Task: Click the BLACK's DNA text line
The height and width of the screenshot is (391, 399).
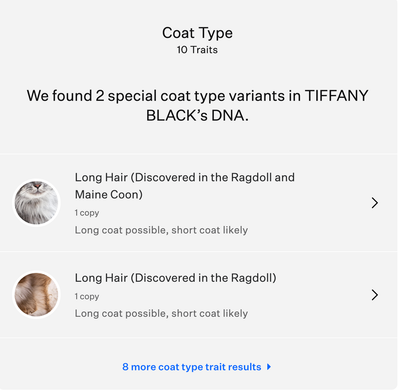Action: click(x=197, y=116)
